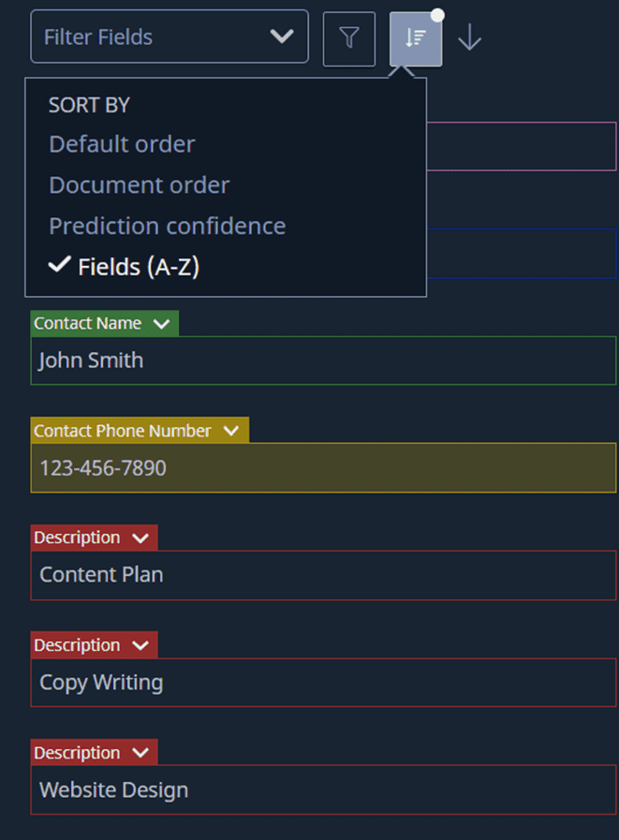Expand the Contact Name label chevron

pyautogui.click(x=161, y=324)
